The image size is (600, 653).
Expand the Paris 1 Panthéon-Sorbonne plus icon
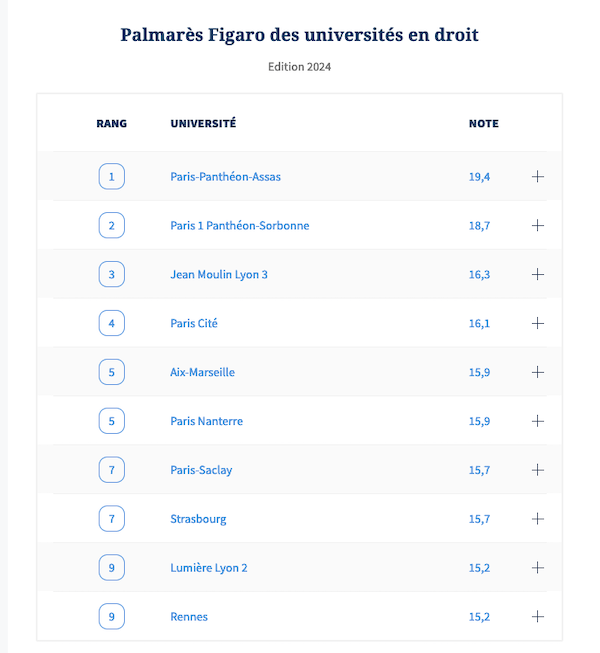point(538,226)
